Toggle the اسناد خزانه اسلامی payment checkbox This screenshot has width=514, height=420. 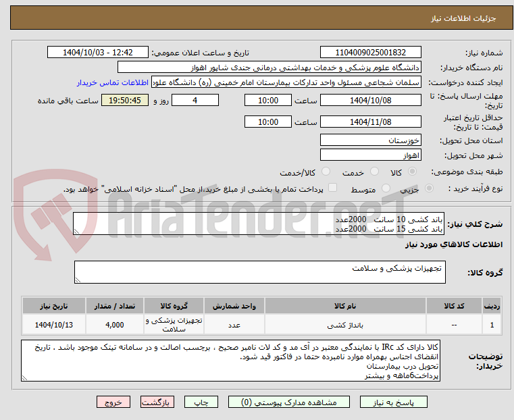pyautogui.click(x=333, y=188)
